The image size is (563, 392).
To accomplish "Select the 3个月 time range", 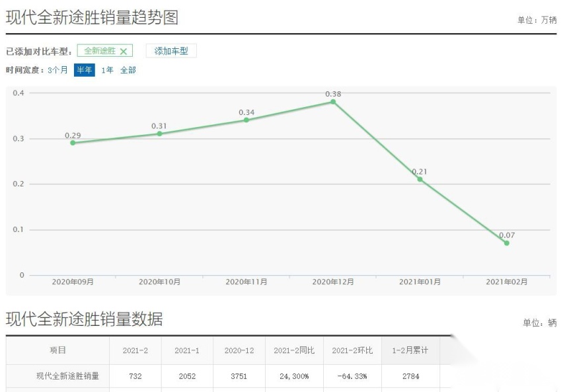I will (x=57, y=69).
